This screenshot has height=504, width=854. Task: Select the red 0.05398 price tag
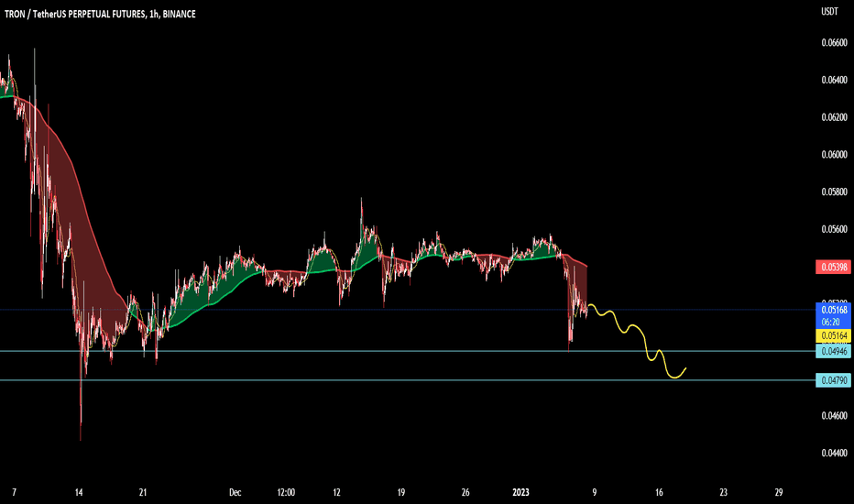pyautogui.click(x=833, y=267)
